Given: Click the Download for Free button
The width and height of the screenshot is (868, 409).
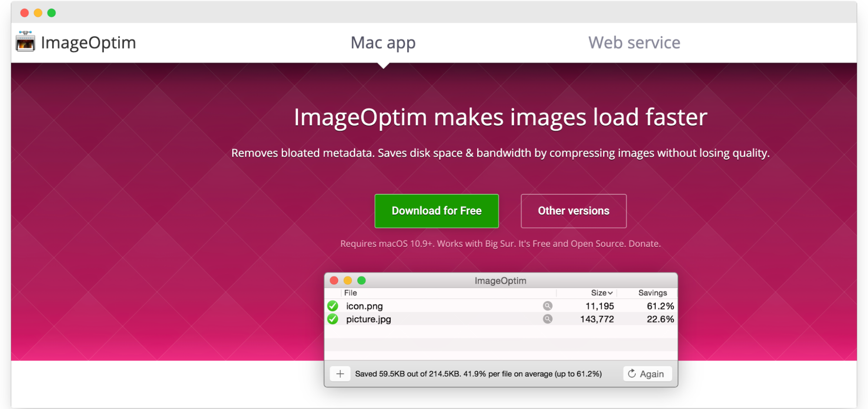Looking at the screenshot, I should [436, 211].
